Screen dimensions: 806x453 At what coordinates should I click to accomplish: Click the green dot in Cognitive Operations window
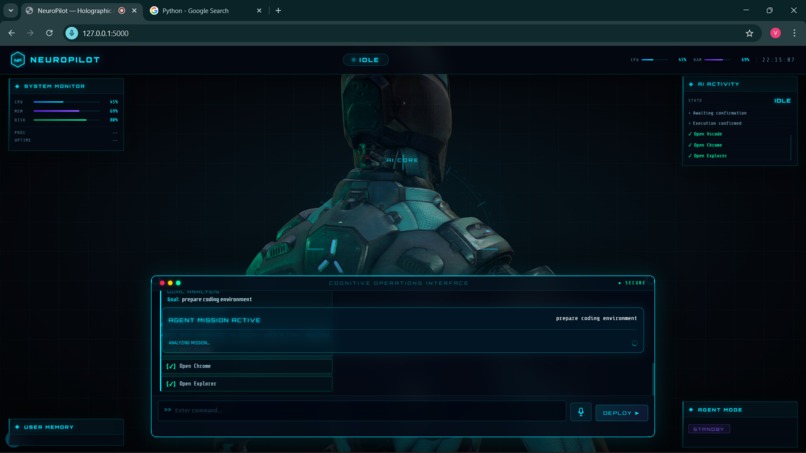click(178, 283)
